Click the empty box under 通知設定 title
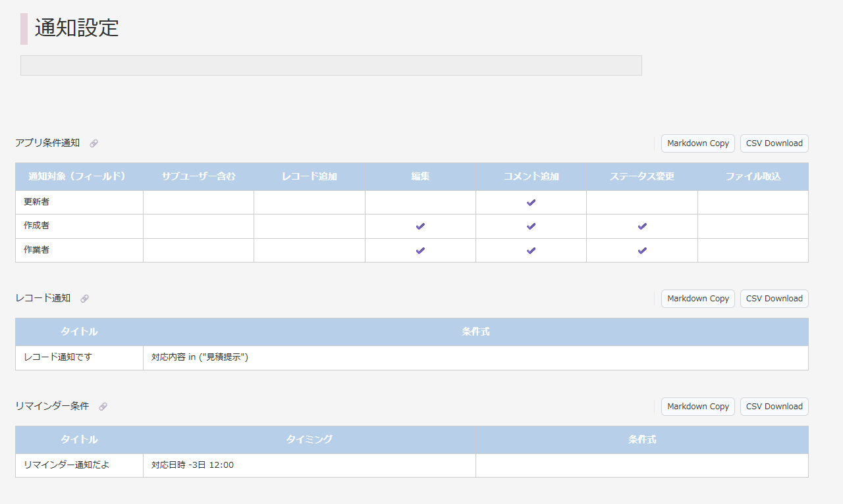 tap(331, 66)
